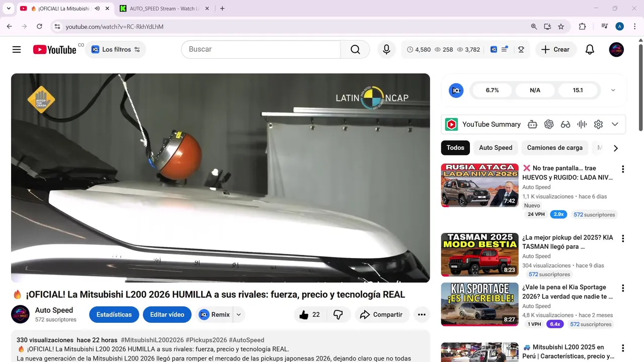Dislike the video with thumbs down

[x=338, y=315]
